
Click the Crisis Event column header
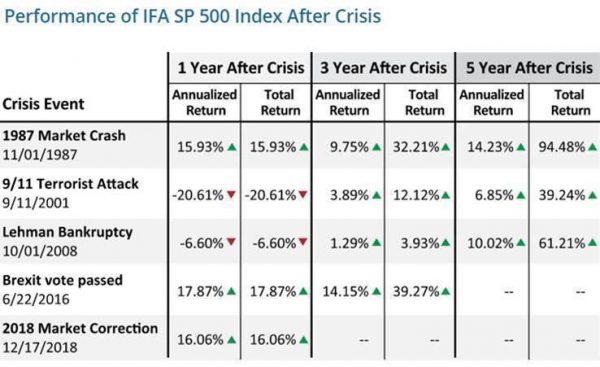pos(43,104)
